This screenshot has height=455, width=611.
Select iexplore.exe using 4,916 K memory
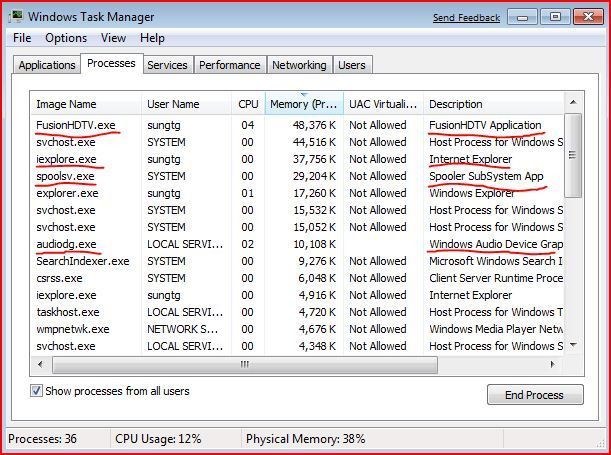pos(297,295)
